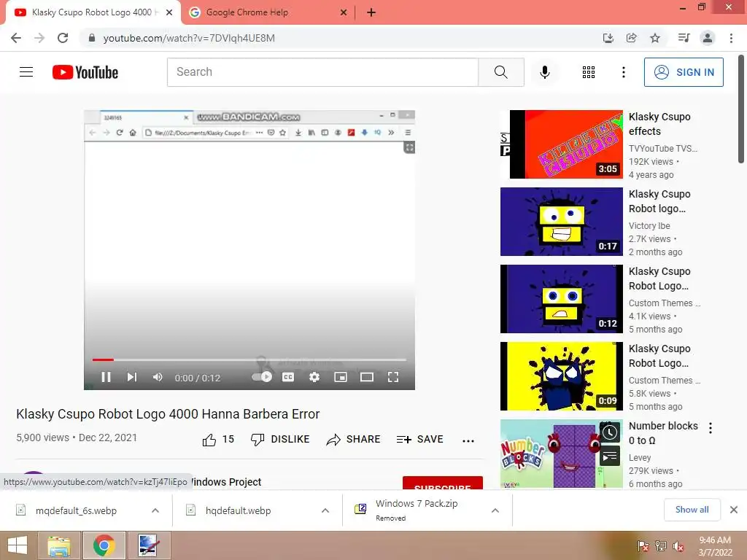The image size is (747, 560).
Task: Open the Chrome three-dot menu
Action: 731,38
